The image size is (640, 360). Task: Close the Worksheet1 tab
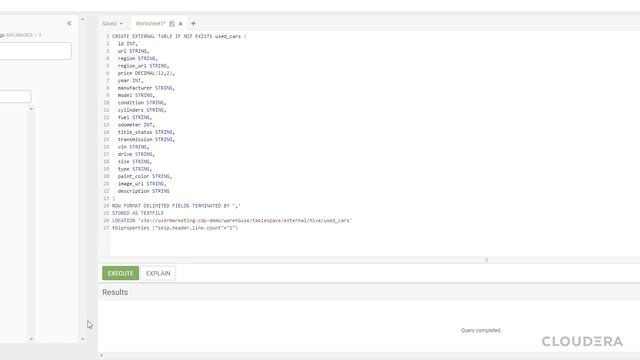180,24
